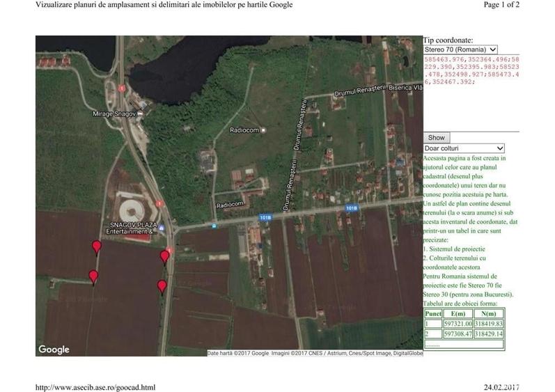This screenshot has height=392, width=555.
Task: Open the Doar colturi display mode dropdown
Action: tap(464, 148)
